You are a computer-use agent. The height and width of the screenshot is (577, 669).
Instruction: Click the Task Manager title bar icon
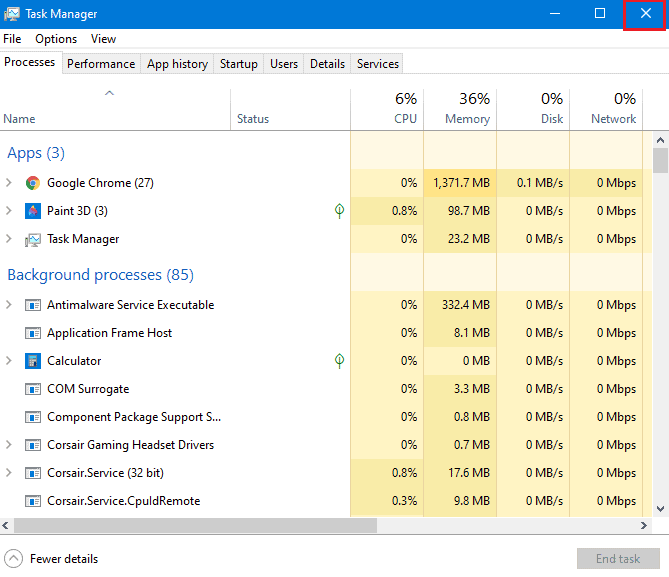coord(12,14)
